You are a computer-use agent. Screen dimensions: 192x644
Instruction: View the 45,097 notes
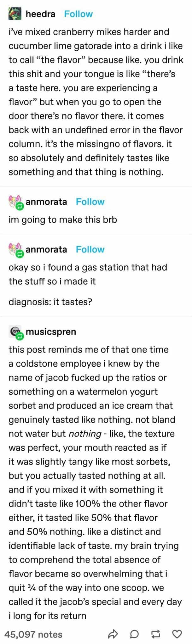tap(34, 635)
